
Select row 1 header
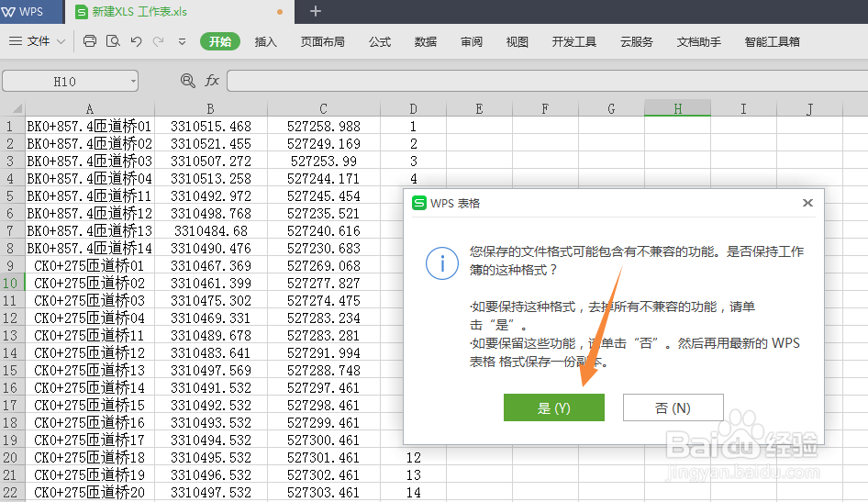point(12,127)
